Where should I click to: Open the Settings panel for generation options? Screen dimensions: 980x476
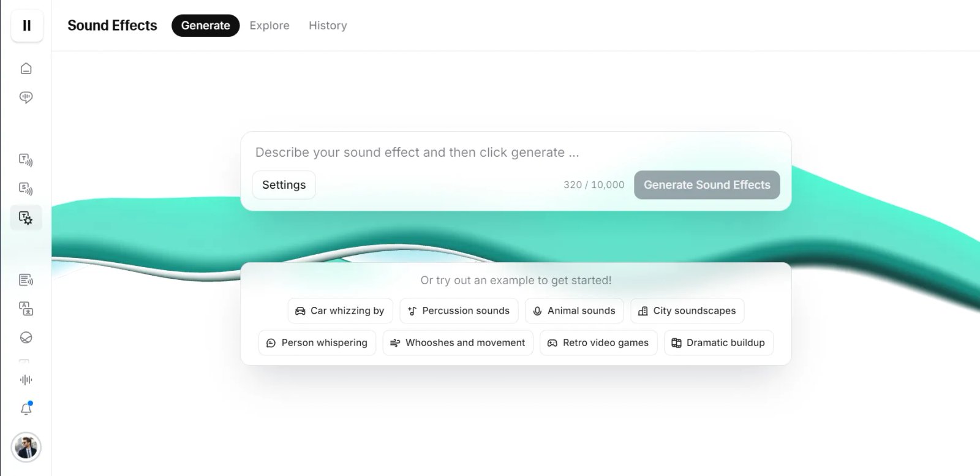pos(284,184)
